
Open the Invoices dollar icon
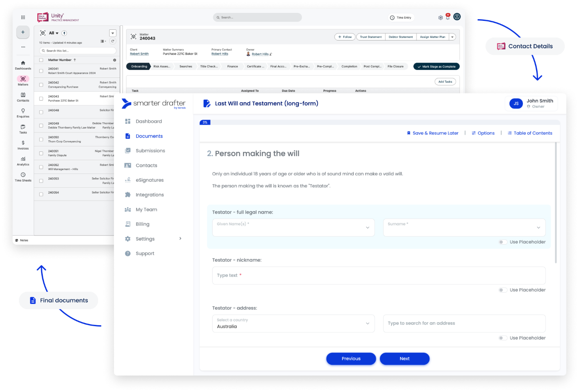click(x=23, y=143)
